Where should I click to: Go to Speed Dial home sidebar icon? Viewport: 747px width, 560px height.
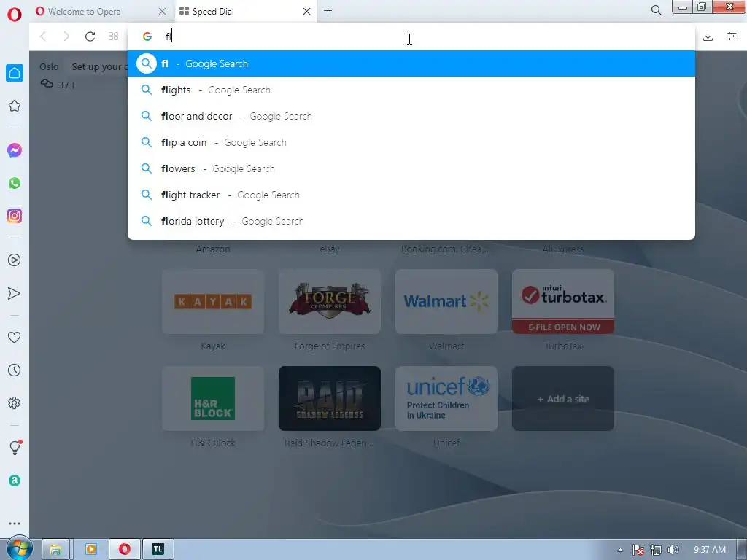pos(15,73)
